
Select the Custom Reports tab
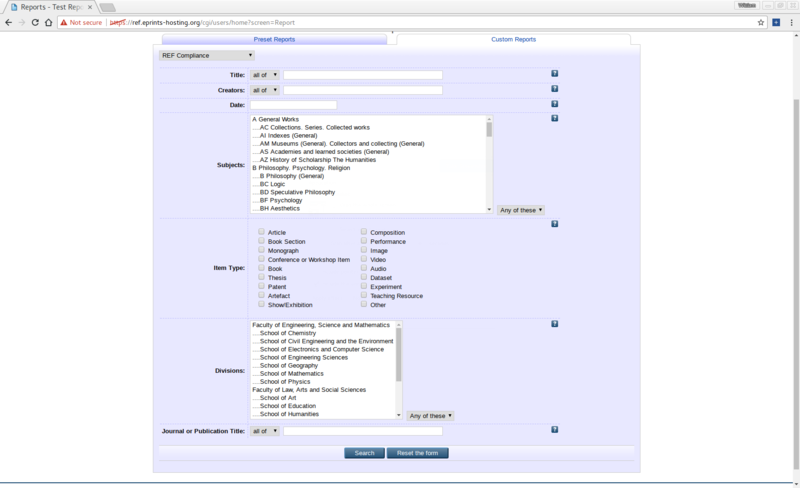pyautogui.click(x=513, y=39)
